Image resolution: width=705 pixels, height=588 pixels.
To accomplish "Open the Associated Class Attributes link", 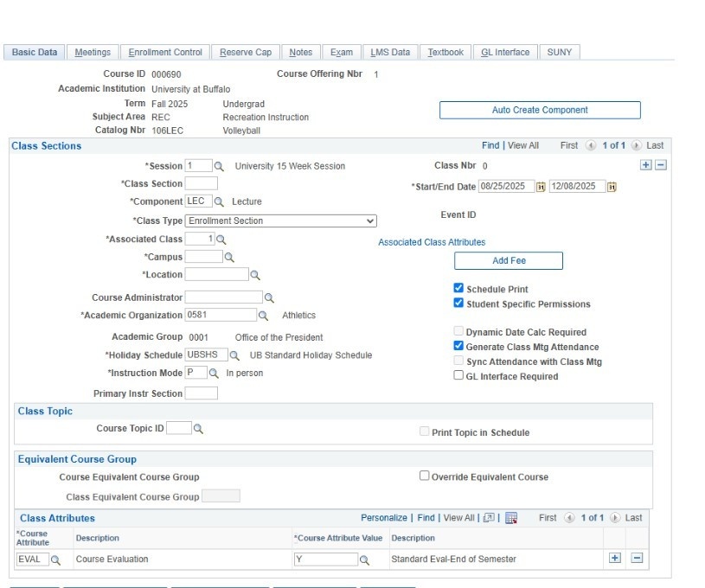I will 432,242.
